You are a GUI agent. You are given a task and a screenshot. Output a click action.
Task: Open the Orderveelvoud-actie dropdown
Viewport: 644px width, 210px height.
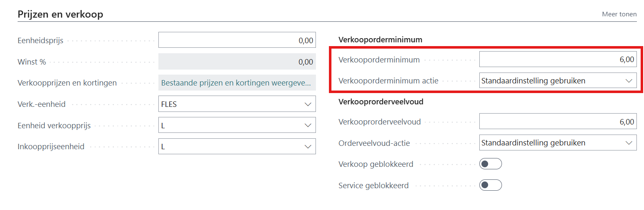point(628,143)
